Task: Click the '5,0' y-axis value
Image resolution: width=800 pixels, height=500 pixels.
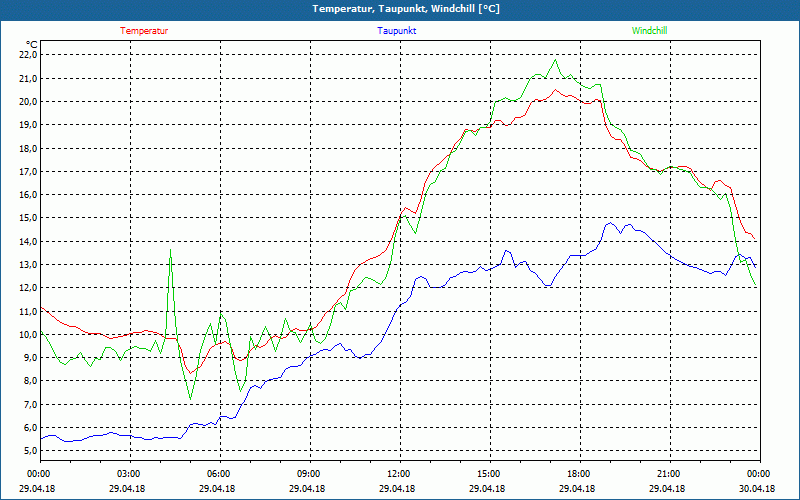Action: pyautogui.click(x=30, y=451)
